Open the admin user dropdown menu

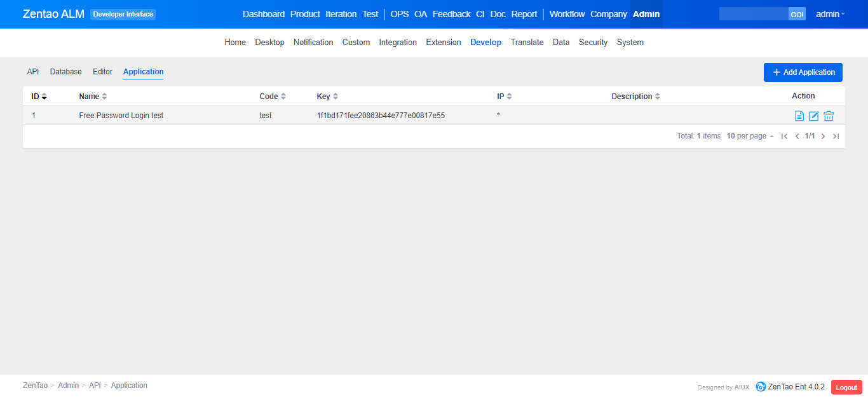tap(830, 14)
